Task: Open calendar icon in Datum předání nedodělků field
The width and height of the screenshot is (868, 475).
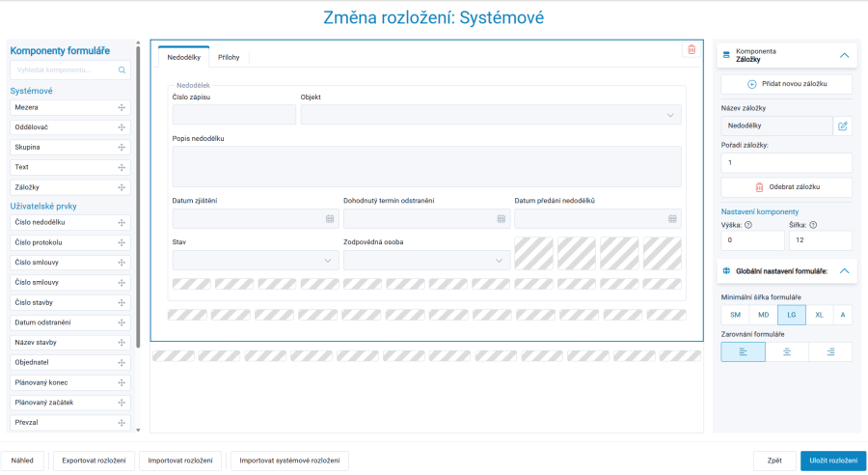Action: [x=672, y=219]
